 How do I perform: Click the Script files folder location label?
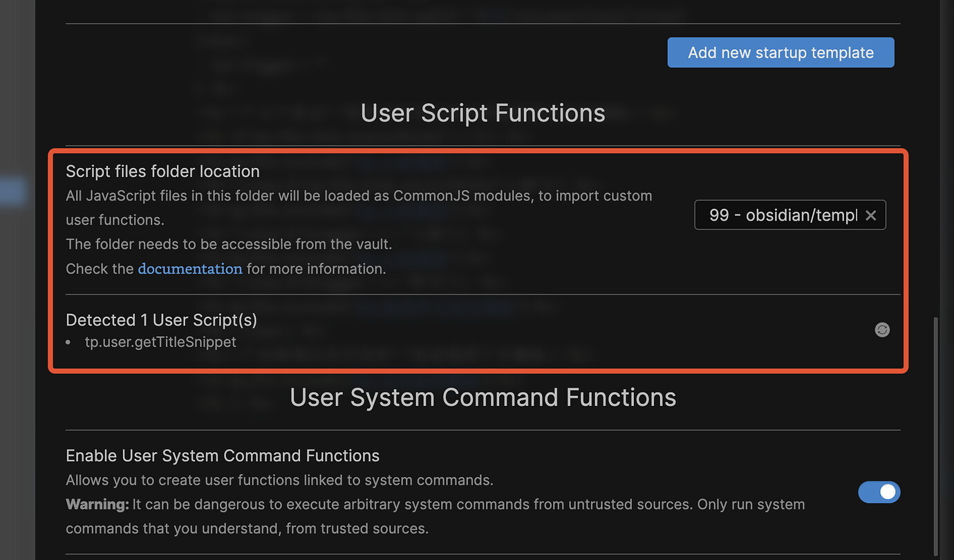[x=162, y=171]
